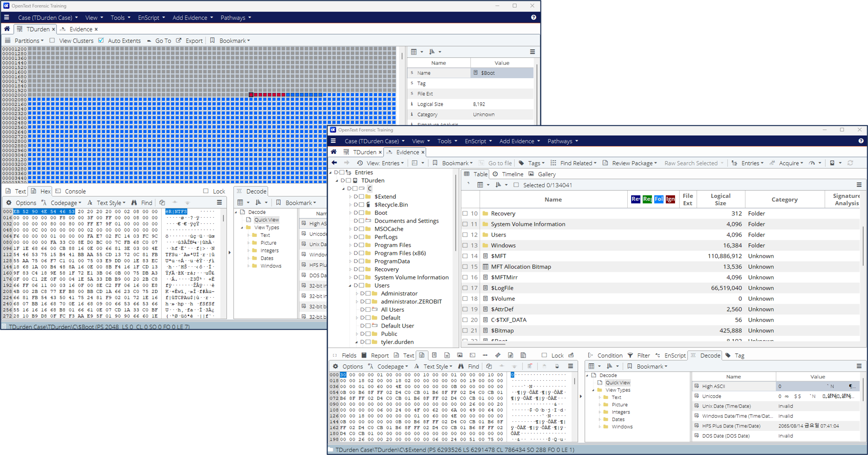Click the Export icon in the back window
The image size is (868, 455).
(179, 41)
